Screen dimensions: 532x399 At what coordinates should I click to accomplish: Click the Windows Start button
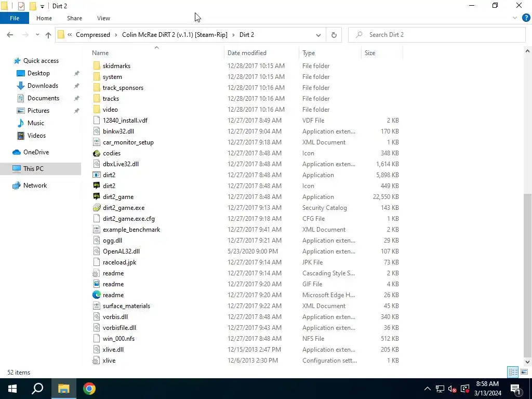coord(12,389)
